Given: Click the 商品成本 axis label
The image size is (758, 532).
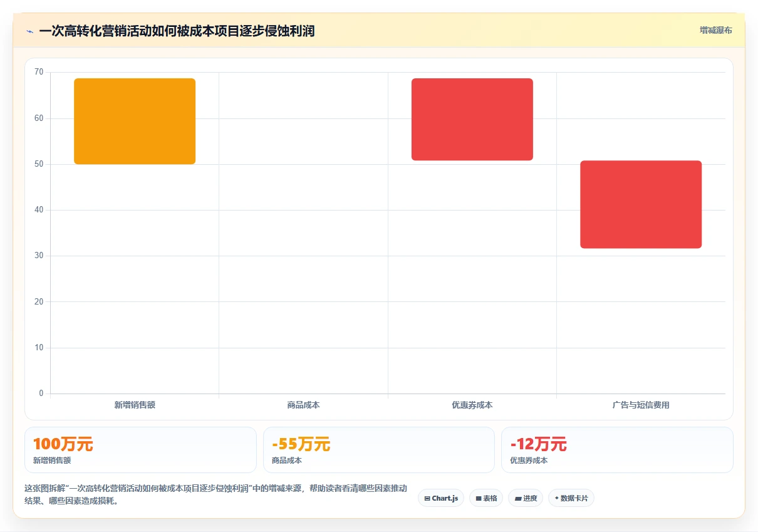Looking at the screenshot, I should click(x=303, y=405).
